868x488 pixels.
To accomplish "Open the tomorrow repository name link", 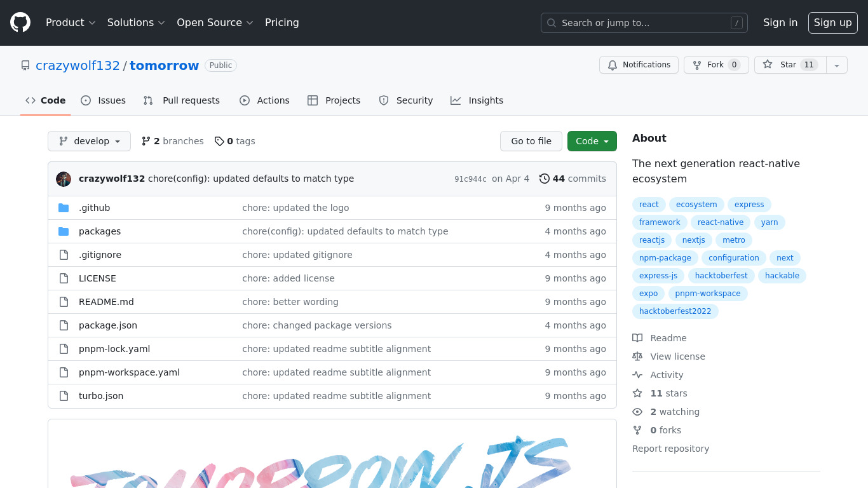I will point(165,65).
